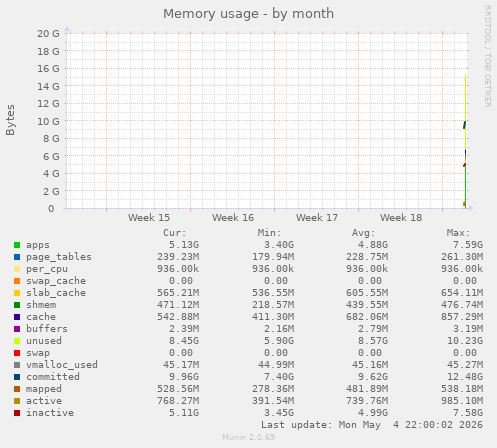This screenshot has height=448, width=497.
Task: Select the 'per_cpu' legend label
Action: [47, 269]
